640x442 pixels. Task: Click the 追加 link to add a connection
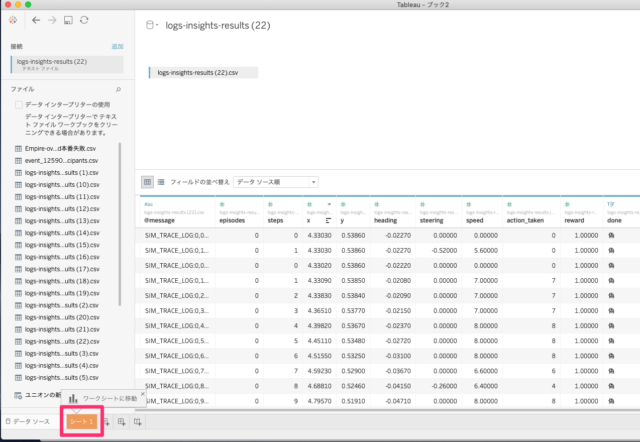pyautogui.click(x=118, y=47)
